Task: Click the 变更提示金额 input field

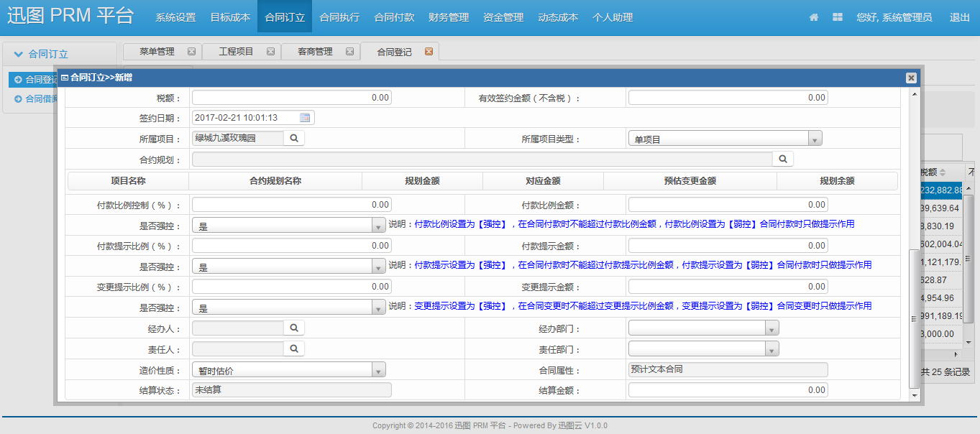Action: pos(728,287)
